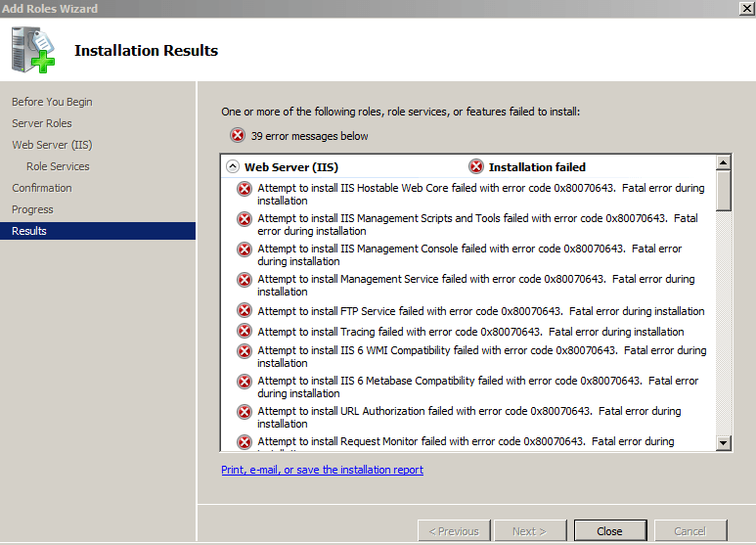Collapse the Web Server (IIS) results section
This screenshot has height=545, width=756.
click(233, 166)
